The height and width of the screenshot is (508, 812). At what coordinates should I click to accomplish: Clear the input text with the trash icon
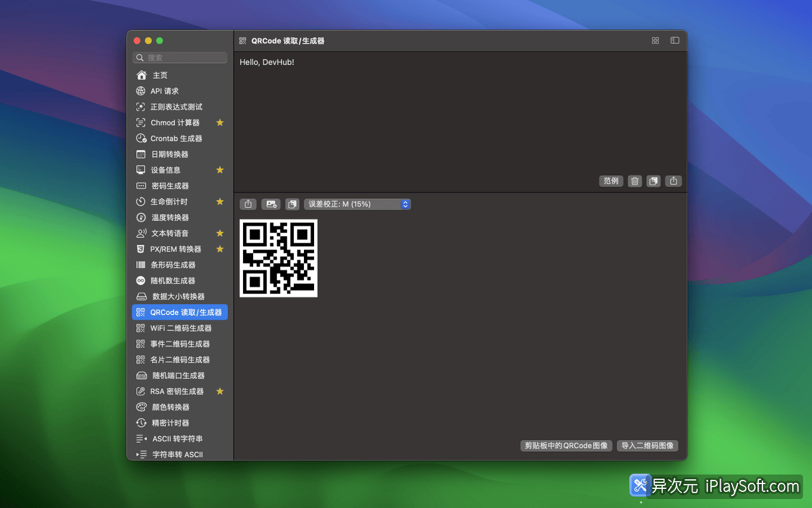pyautogui.click(x=634, y=180)
